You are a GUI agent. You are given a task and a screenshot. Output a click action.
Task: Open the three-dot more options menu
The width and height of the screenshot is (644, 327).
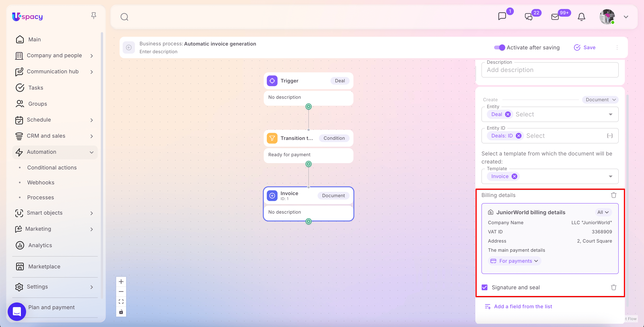point(617,47)
